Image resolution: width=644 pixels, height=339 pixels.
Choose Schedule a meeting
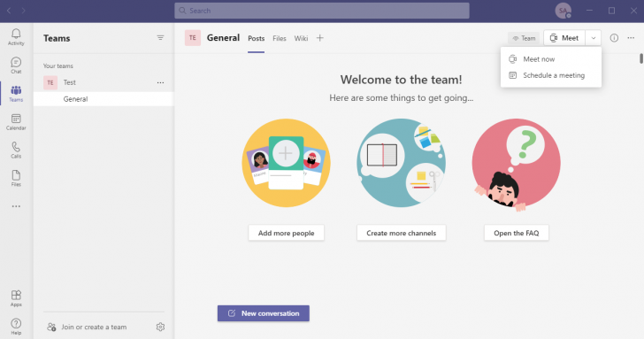pos(551,75)
